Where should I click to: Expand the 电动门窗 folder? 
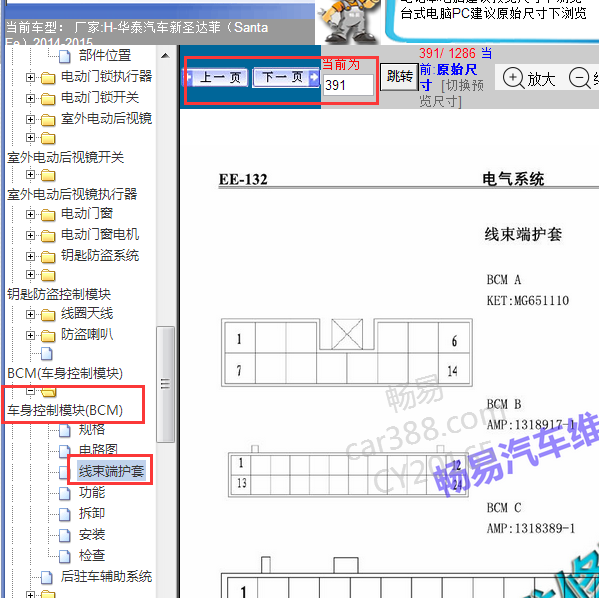pyautogui.click(x=30, y=214)
